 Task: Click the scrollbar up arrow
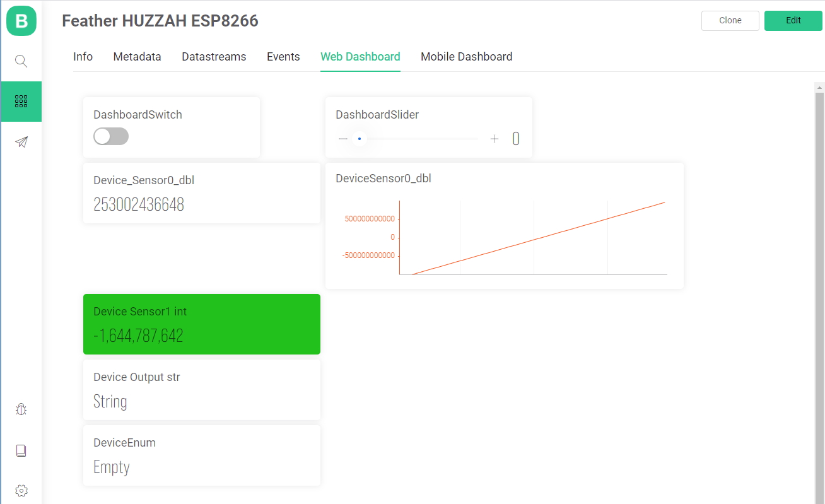pyautogui.click(x=819, y=87)
